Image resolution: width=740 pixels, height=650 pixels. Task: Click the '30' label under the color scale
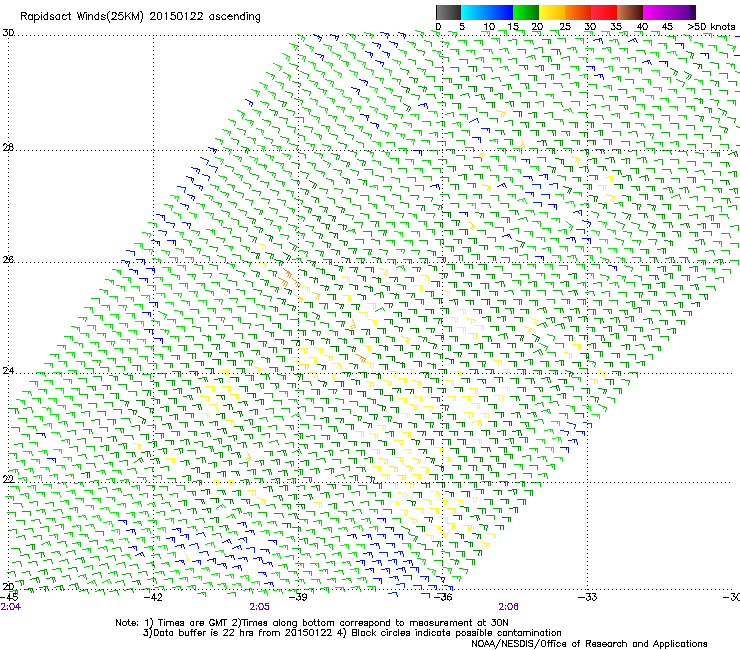pos(590,27)
